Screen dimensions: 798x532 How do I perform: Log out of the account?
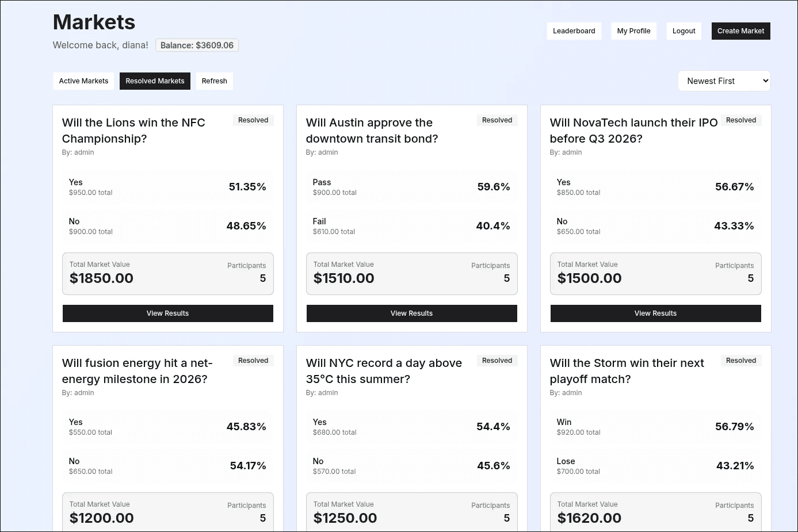pyautogui.click(x=684, y=31)
